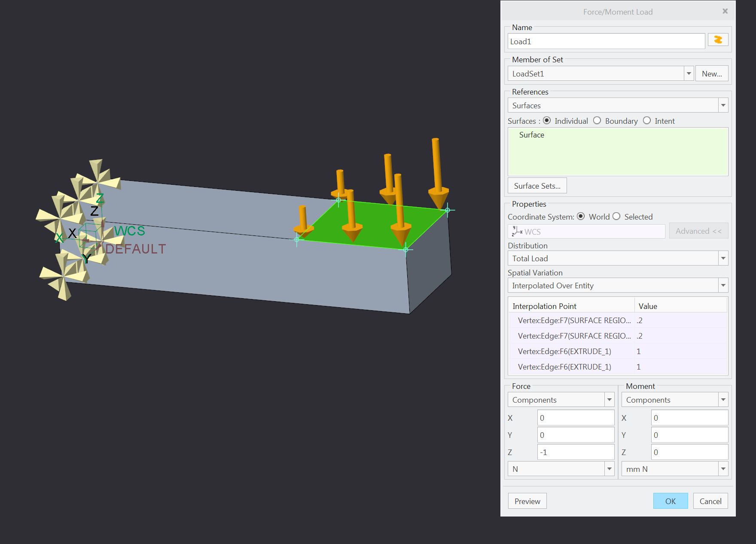The image size is (756, 544).
Task: Select the Intent surfaces radio button
Action: pos(647,121)
